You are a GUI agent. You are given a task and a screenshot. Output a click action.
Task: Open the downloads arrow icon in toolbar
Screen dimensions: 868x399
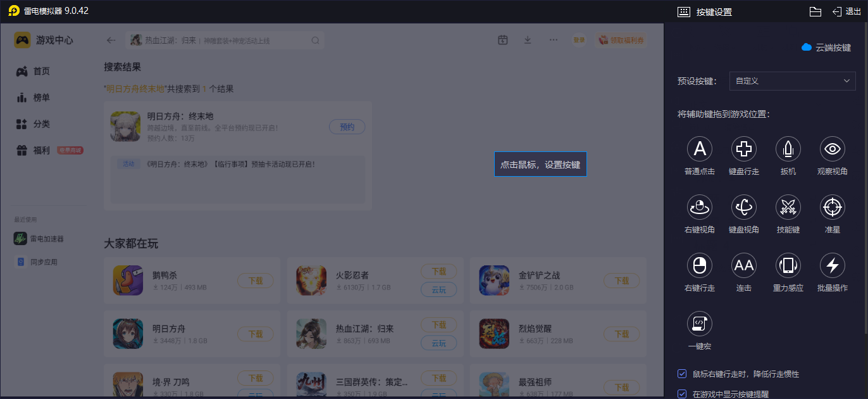[528, 40]
